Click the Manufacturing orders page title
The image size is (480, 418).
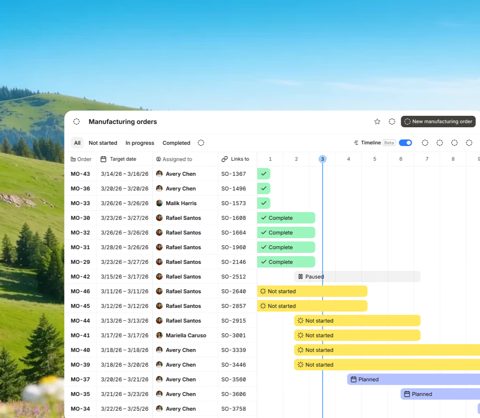[x=123, y=122]
